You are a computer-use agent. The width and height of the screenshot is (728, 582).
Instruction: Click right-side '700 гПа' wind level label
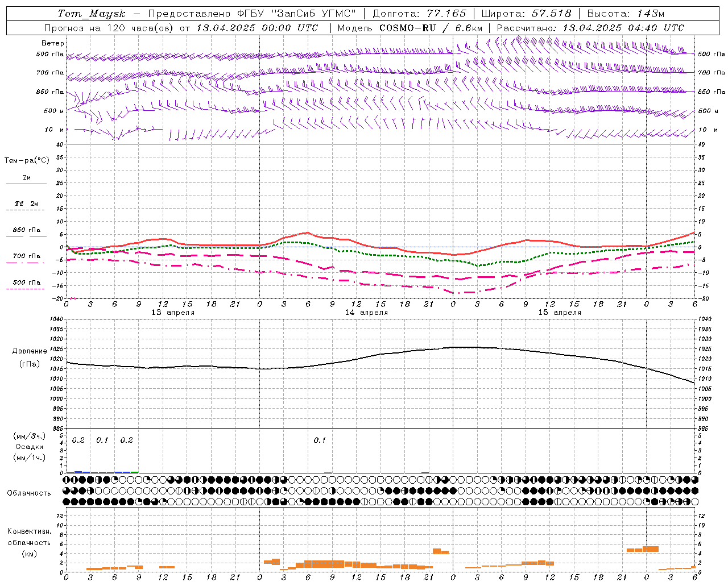(712, 73)
